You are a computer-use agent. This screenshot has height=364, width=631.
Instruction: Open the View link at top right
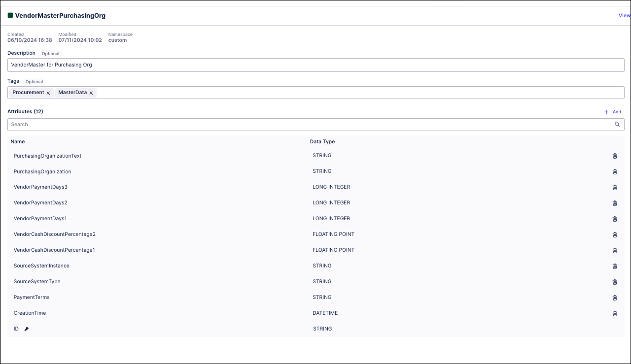click(x=624, y=15)
